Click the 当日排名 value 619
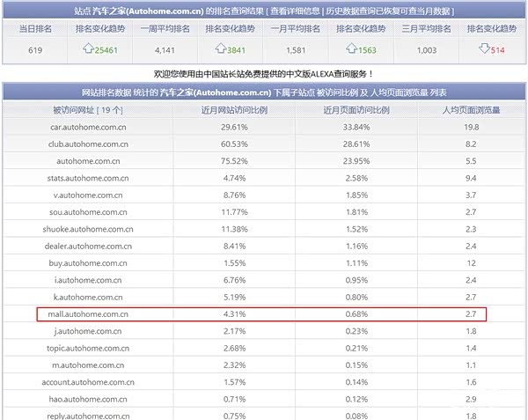 (35, 50)
